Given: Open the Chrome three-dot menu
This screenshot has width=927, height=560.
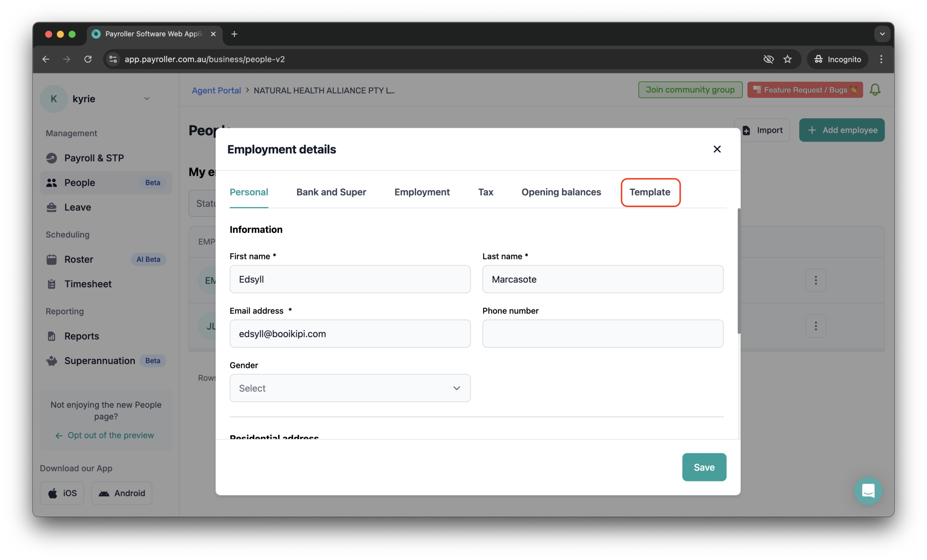Looking at the screenshot, I should (x=881, y=59).
